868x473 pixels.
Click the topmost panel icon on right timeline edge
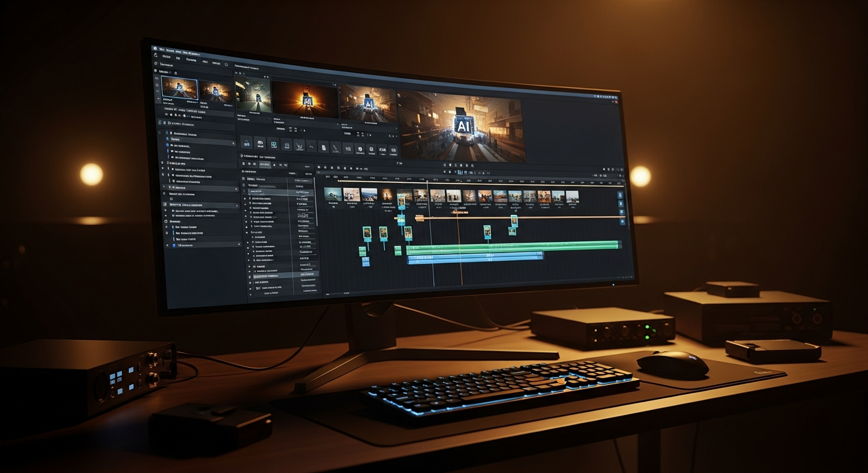click(x=620, y=195)
